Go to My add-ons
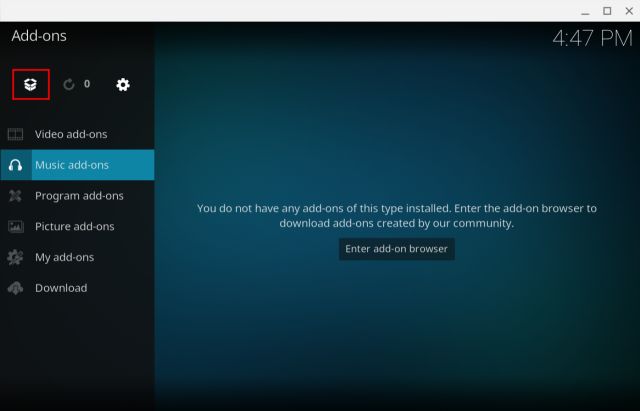 (78, 258)
